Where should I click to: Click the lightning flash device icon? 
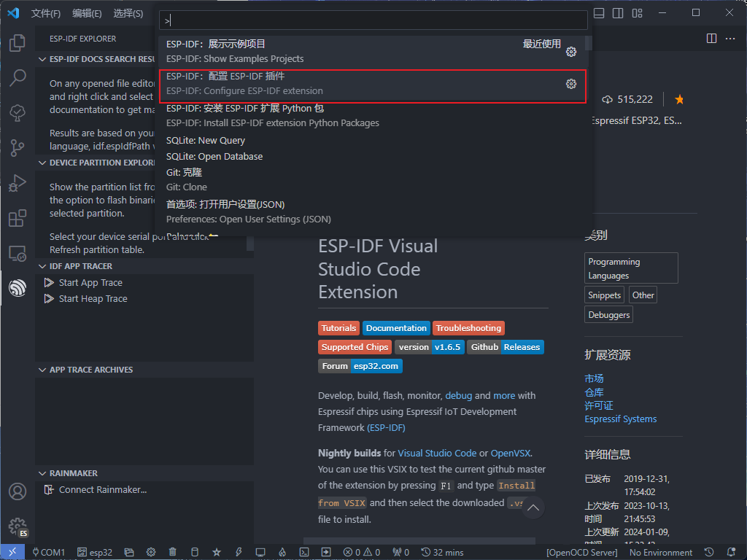point(239,553)
